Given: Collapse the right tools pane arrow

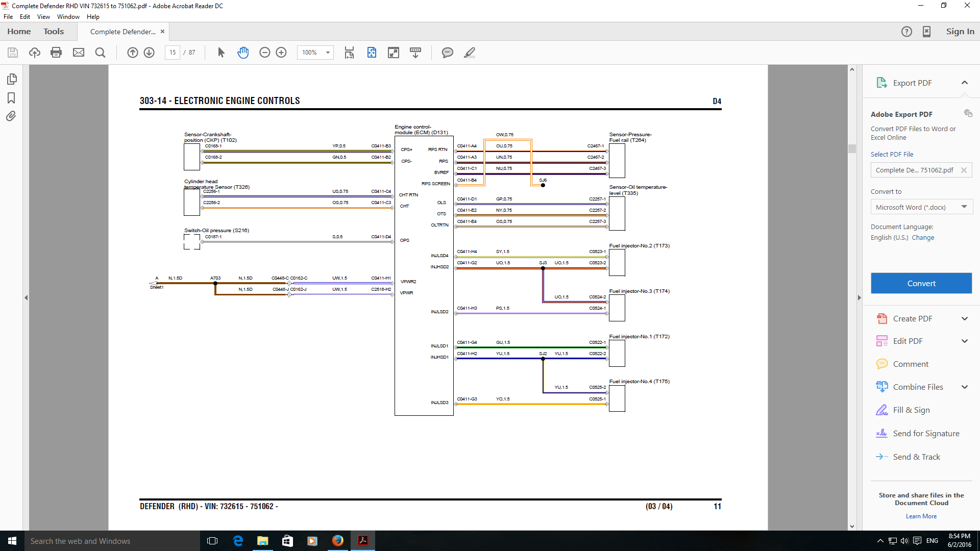Looking at the screenshot, I should click(859, 297).
